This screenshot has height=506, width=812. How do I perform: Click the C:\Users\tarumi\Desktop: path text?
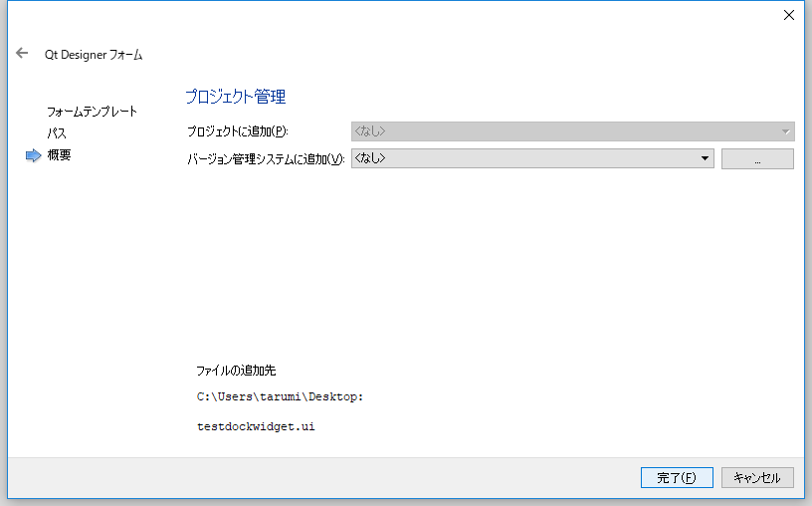(281, 396)
